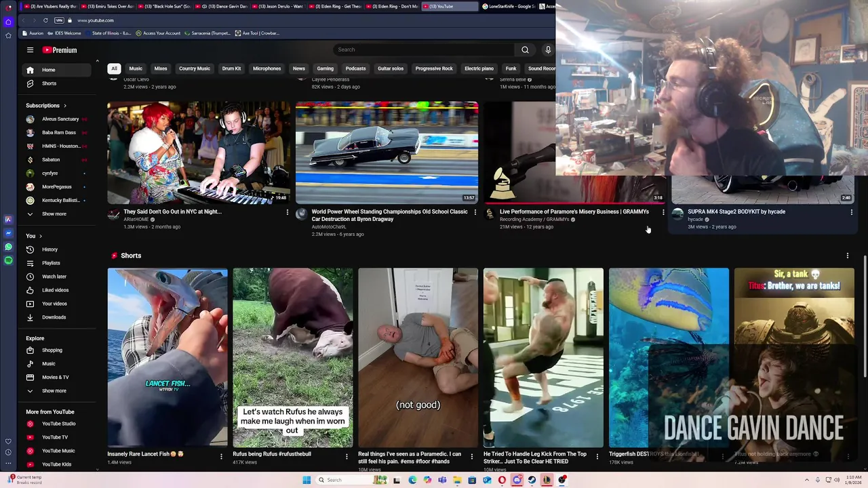Open Music under Explore

[57, 364]
